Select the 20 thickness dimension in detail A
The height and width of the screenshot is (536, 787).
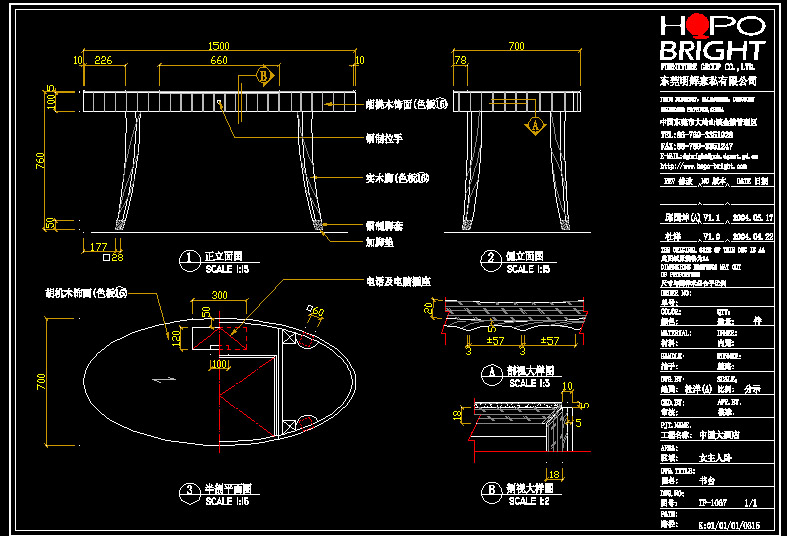point(428,308)
